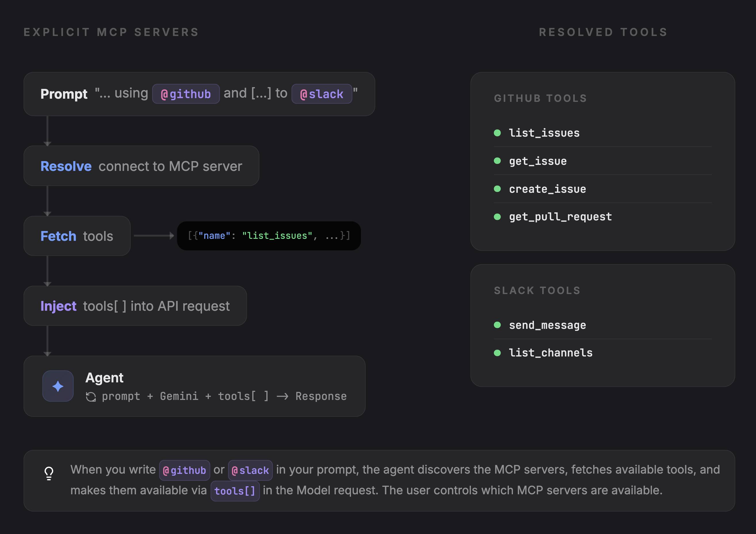Select the Fetch tools step box
Viewport: 756px width, 534px height.
[x=77, y=236]
